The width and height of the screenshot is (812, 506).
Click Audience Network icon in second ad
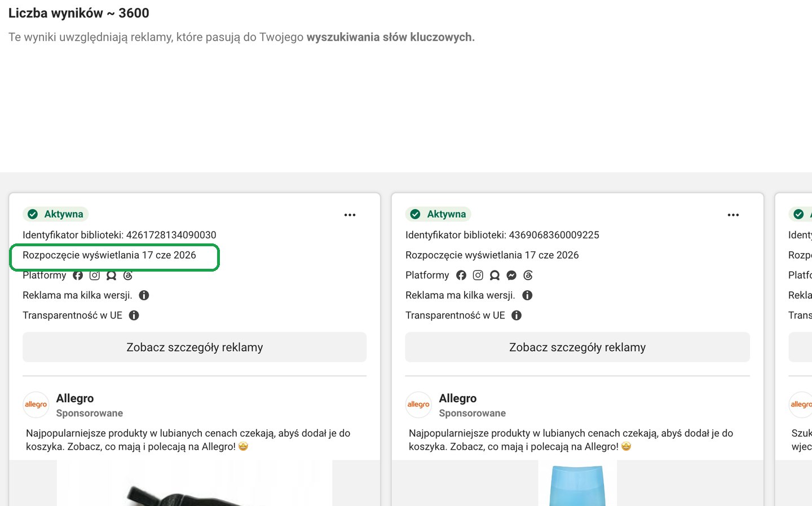point(495,275)
